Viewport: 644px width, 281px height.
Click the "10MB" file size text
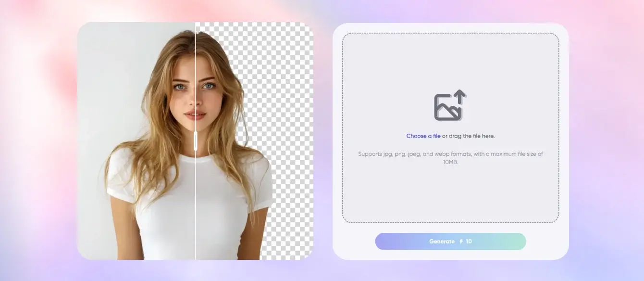[450, 163]
